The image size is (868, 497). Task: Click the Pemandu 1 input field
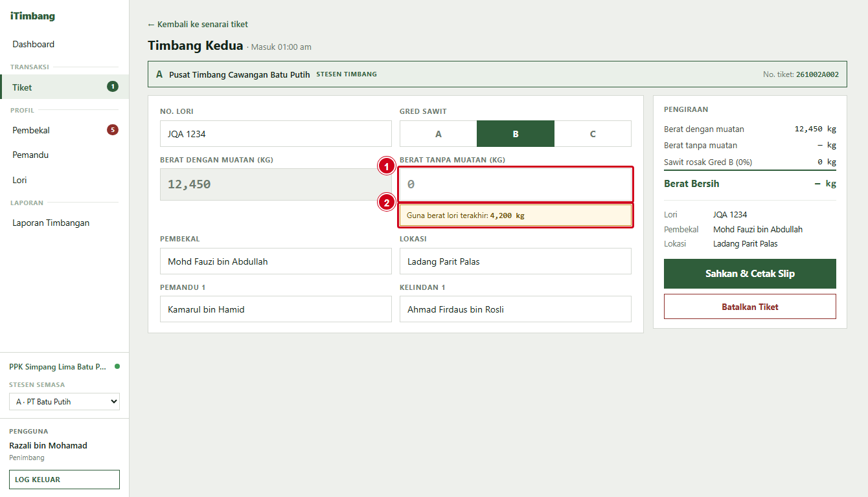point(276,309)
